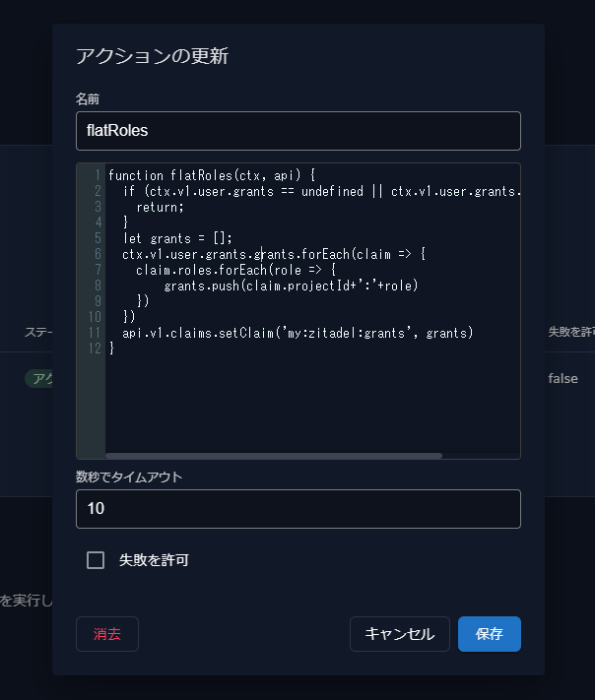595x700 pixels.
Task: Save the action with 保存 button
Action: click(x=490, y=634)
